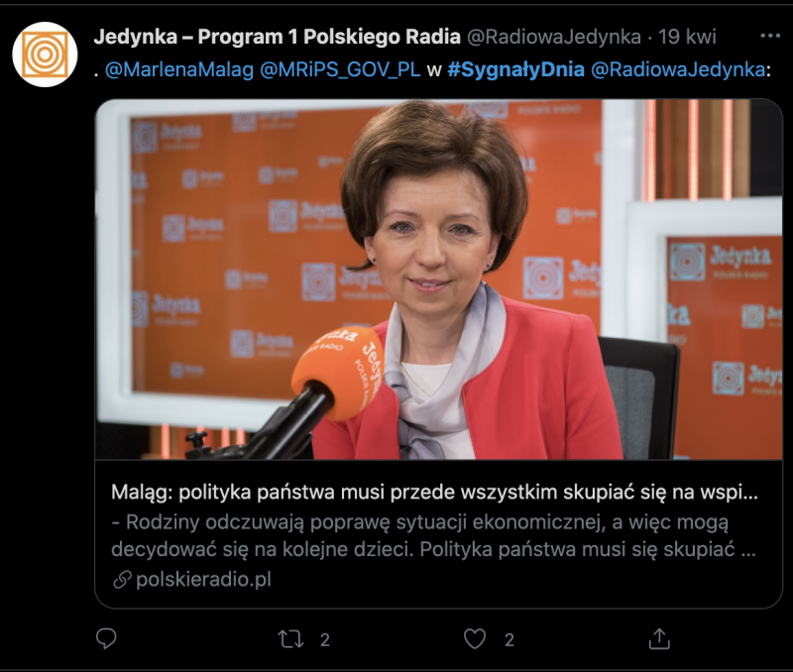Viewport: 793px width, 672px height.
Task: Open the @MRiPS_GOV_PL mention
Action: coord(340,69)
